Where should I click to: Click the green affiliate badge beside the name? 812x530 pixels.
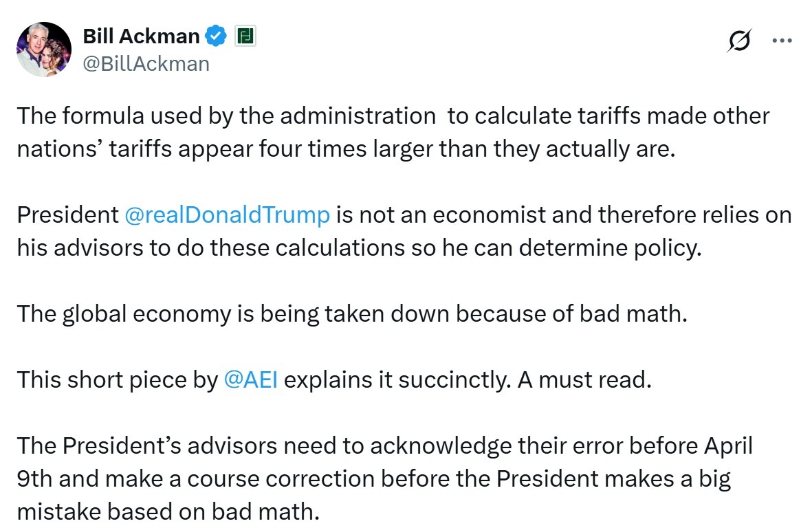click(245, 36)
